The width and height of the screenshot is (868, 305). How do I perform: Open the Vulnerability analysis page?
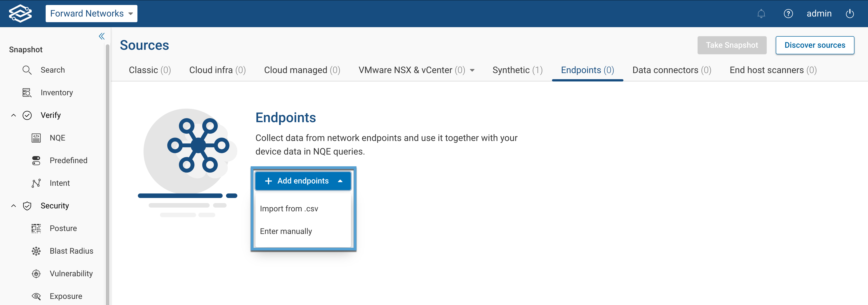point(36,273)
